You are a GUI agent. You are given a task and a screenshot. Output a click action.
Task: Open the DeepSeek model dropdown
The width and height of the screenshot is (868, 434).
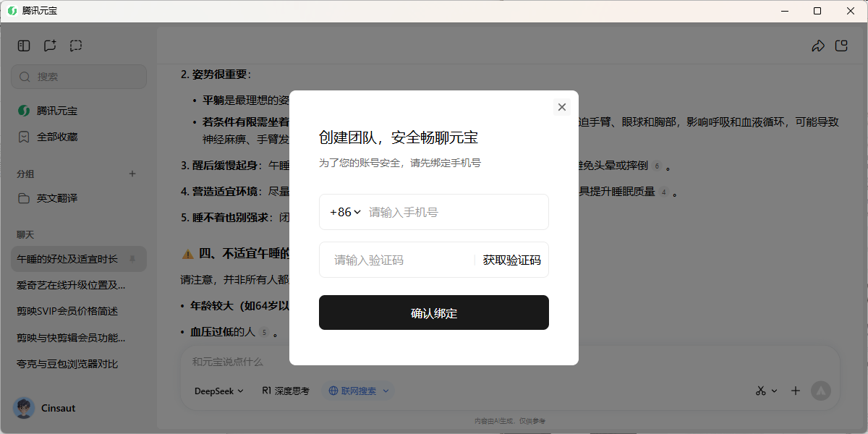(x=219, y=391)
